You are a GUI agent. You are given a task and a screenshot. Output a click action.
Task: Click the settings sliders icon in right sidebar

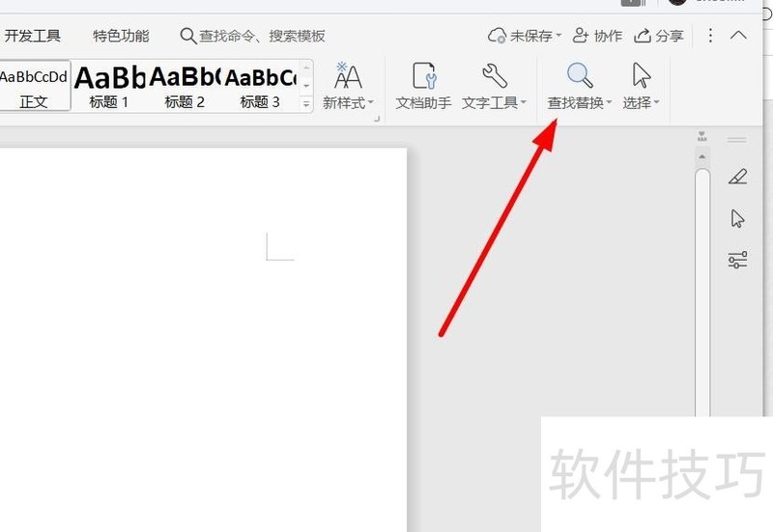pos(737,260)
